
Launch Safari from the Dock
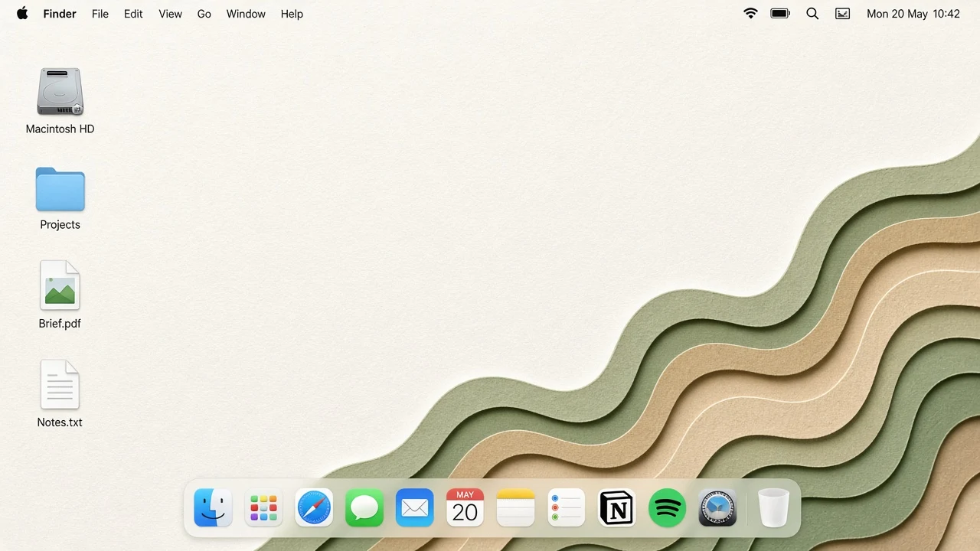[x=314, y=507]
